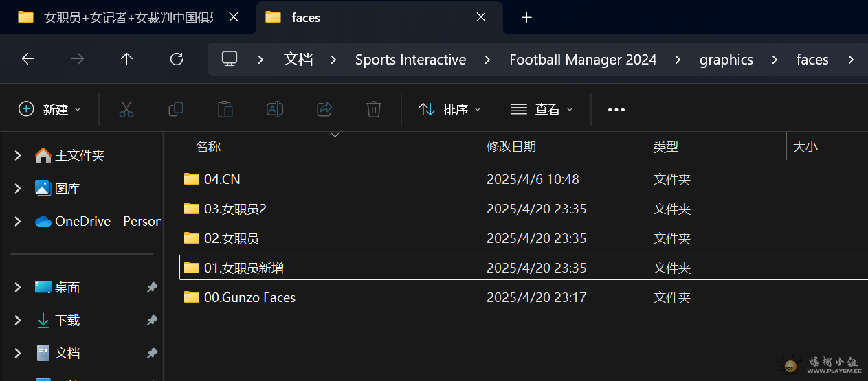
Task: Open the 查看 (View) dropdown menu
Action: 542,109
